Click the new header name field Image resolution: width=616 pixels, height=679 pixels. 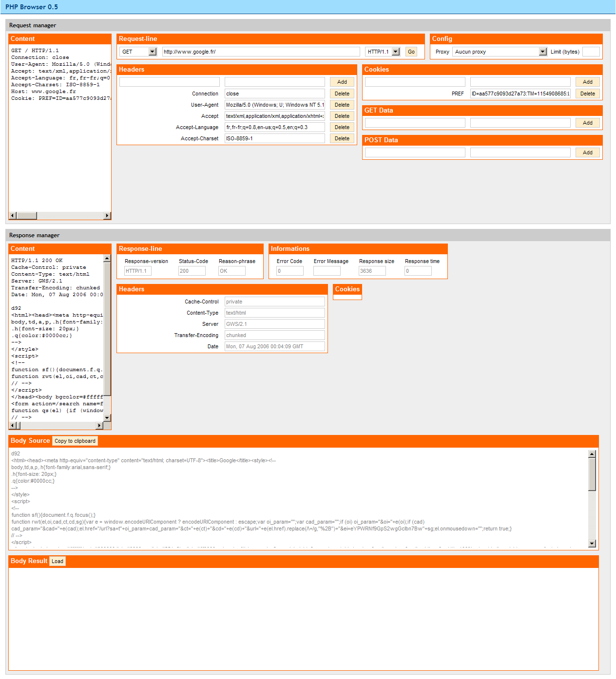[170, 82]
